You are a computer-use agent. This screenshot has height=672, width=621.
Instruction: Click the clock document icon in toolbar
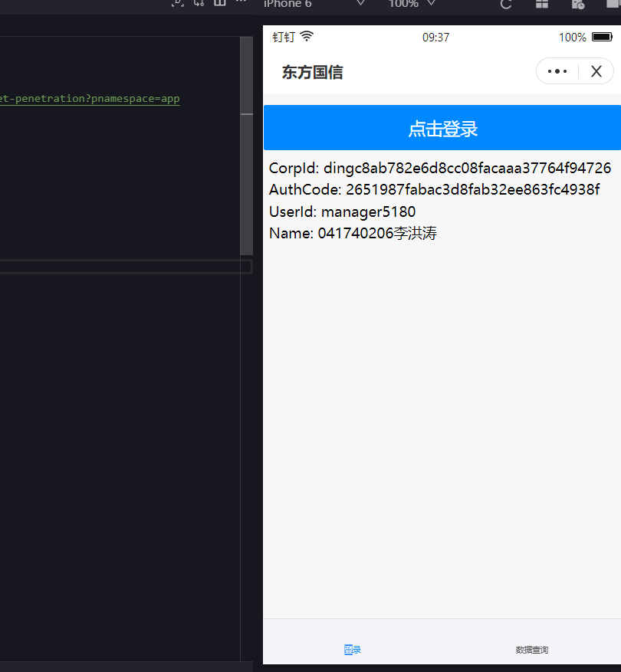pyautogui.click(x=578, y=5)
